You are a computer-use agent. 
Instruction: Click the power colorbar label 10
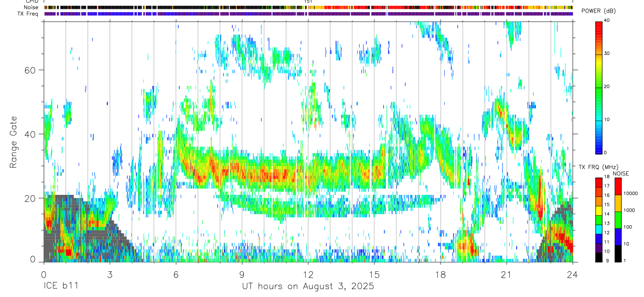coord(607,119)
